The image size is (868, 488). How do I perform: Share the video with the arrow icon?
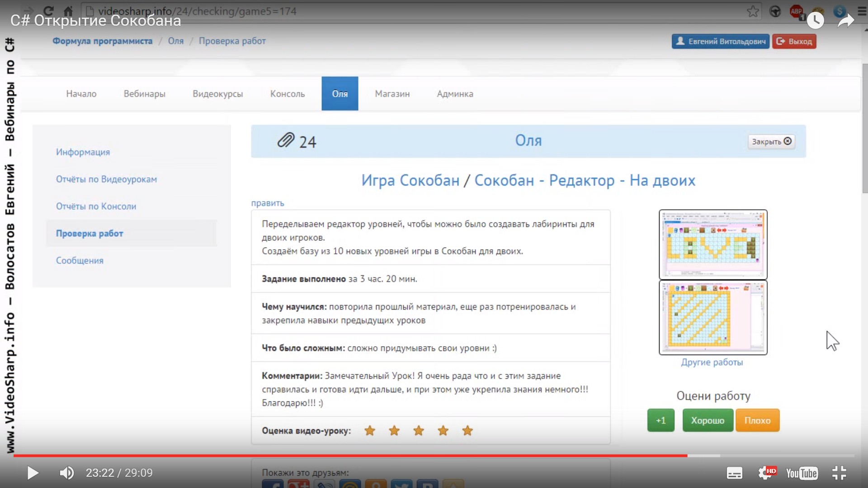tap(845, 20)
